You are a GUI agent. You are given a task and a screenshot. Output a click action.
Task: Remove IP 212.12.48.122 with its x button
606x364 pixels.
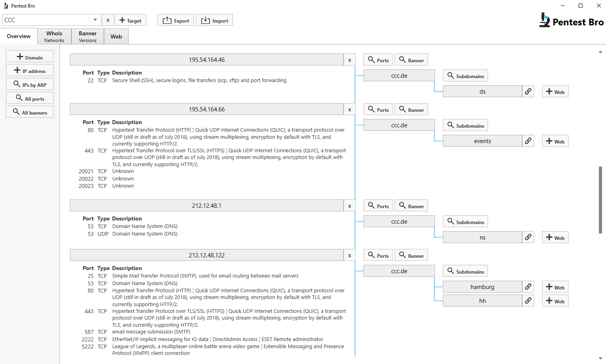click(x=350, y=255)
